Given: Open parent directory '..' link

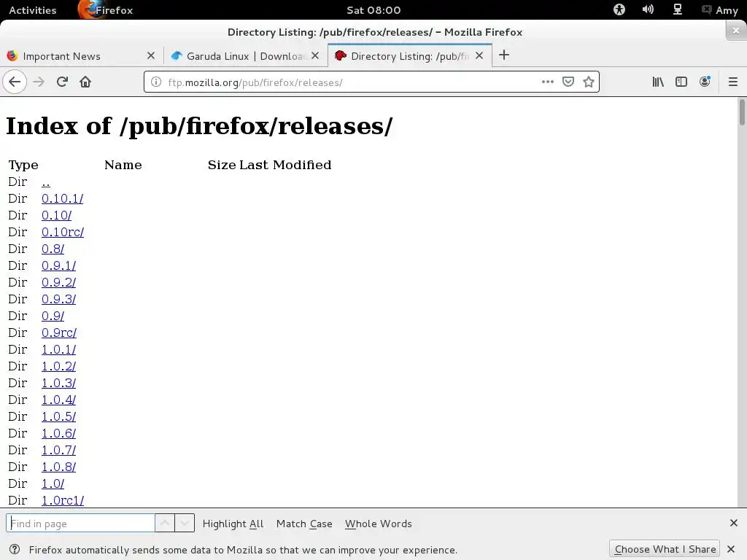Looking at the screenshot, I should click(x=46, y=182).
